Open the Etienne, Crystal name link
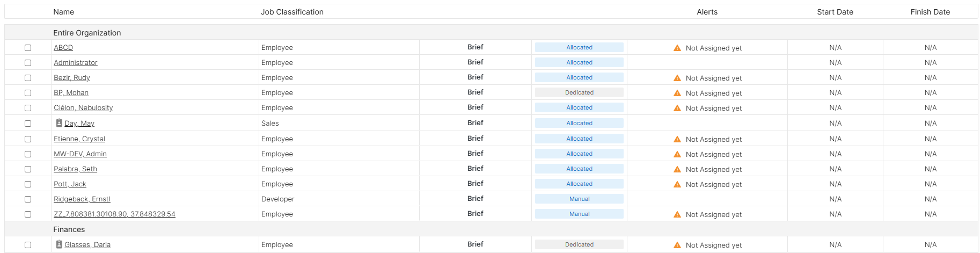This screenshot has height=253, width=980. [x=79, y=139]
